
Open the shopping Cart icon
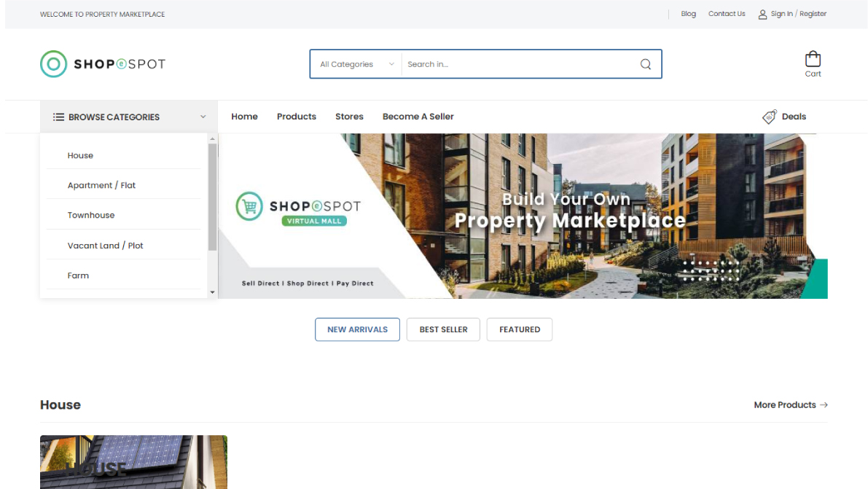813,60
